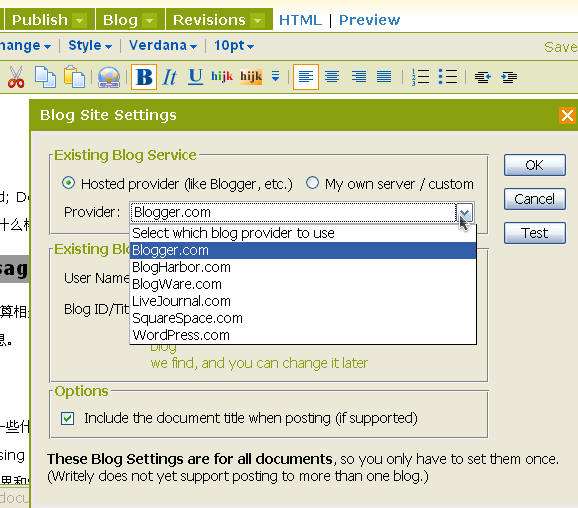This screenshot has width=578, height=508.
Task: Click the OK button
Action: (535, 165)
